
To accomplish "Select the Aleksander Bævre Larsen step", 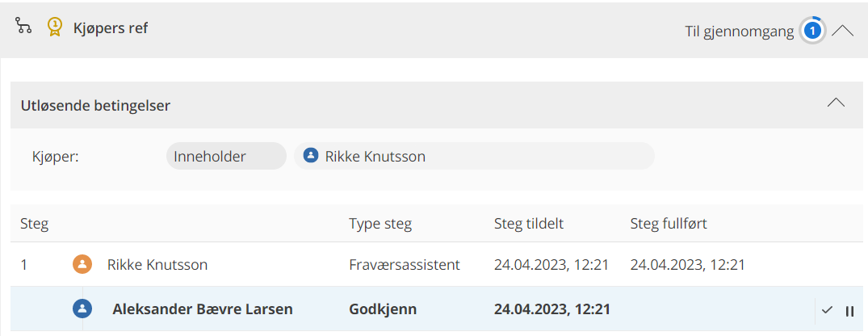I will point(202,309).
